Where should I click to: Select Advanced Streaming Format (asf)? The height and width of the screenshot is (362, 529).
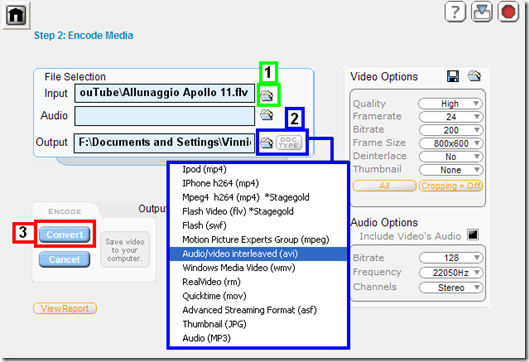(258, 310)
